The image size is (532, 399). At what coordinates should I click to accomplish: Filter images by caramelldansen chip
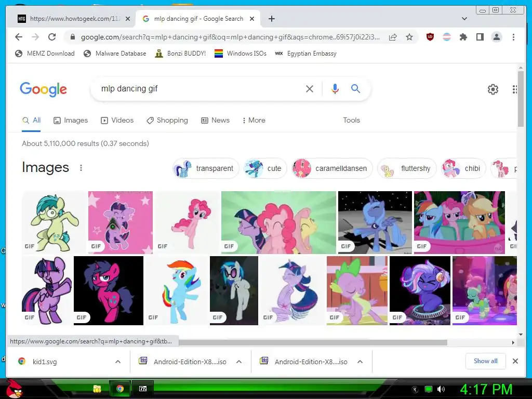point(332,168)
